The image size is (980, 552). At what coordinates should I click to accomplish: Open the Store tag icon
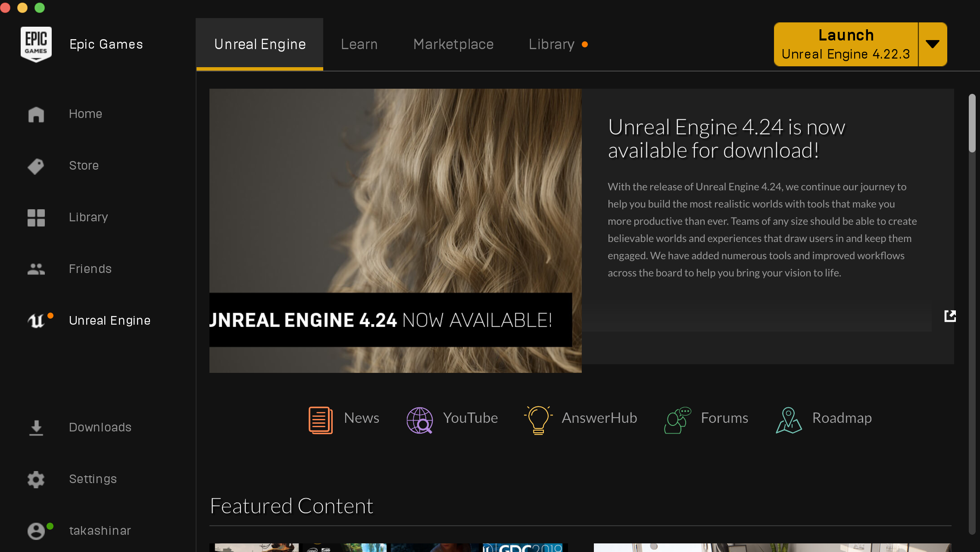36,166
